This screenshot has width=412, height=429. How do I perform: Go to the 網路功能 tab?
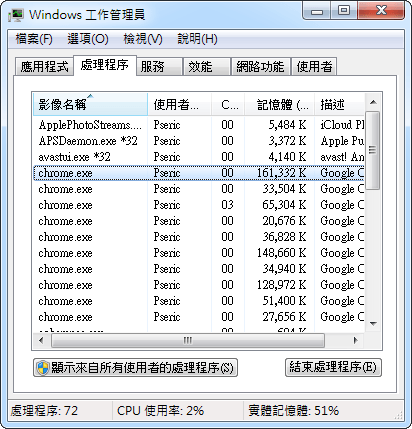(260, 67)
